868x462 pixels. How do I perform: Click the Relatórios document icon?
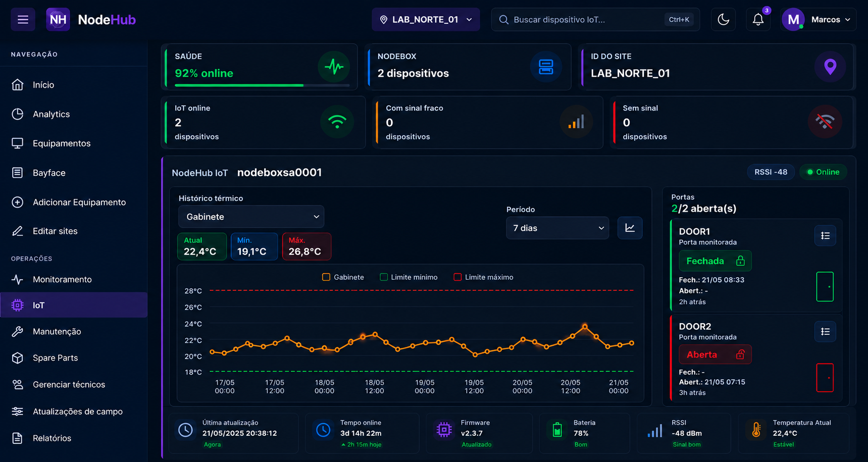pyautogui.click(x=17, y=438)
